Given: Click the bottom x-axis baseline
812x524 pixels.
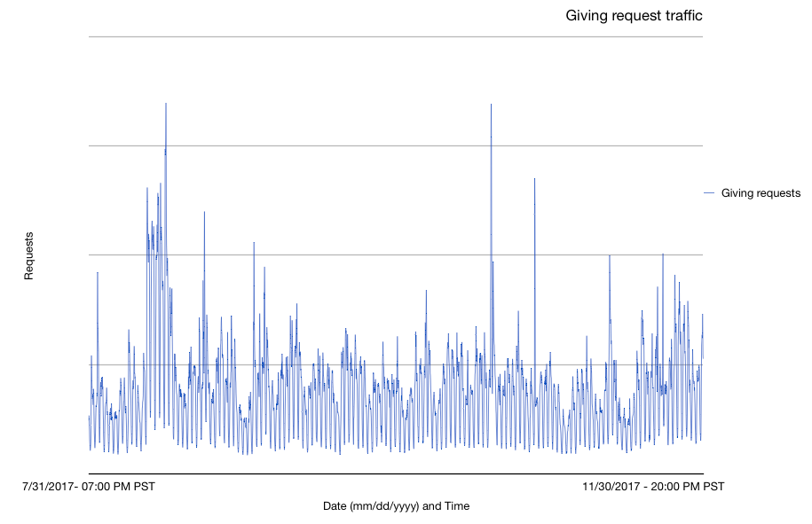Looking at the screenshot, I should (x=396, y=473).
